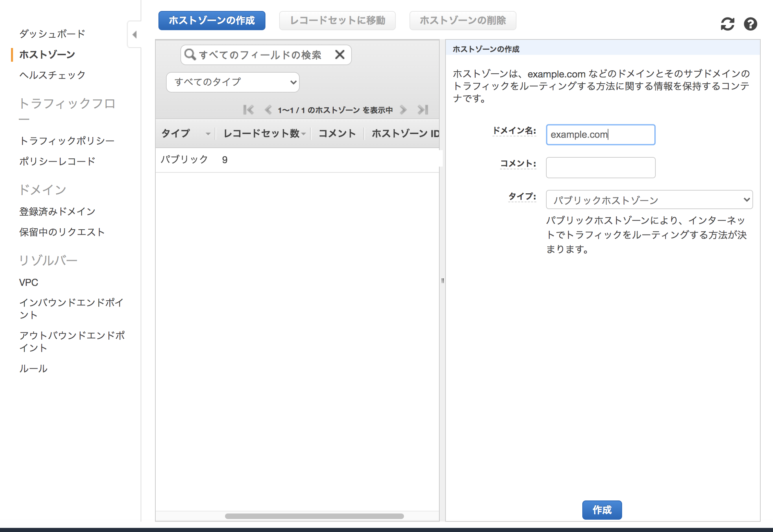
Task: Sort by レコードセット数 column arrow
Action: point(304,134)
